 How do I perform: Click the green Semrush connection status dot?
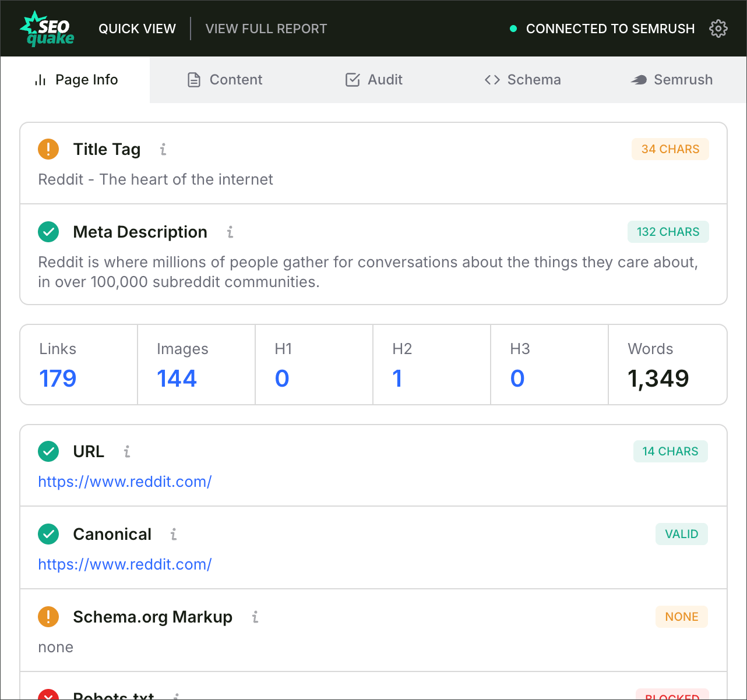point(513,29)
